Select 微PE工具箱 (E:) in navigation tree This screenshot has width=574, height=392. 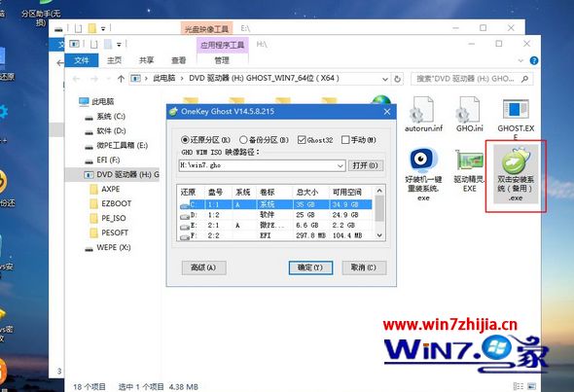[x=117, y=146]
